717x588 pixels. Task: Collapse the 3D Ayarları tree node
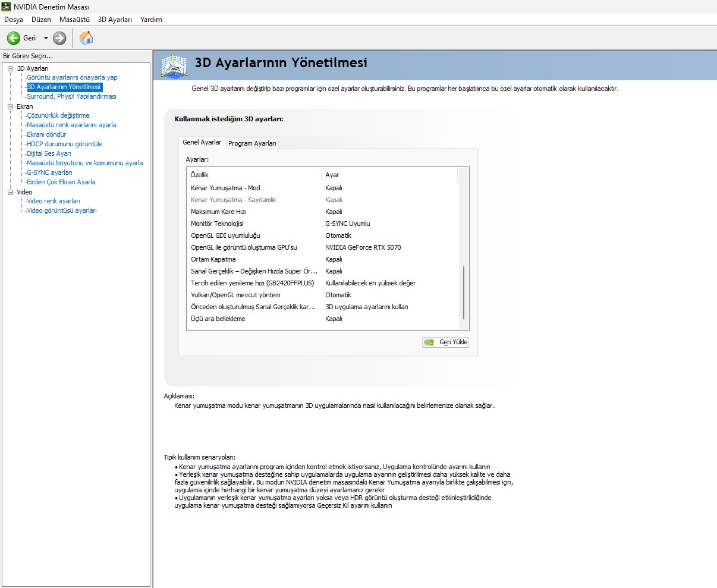point(10,68)
